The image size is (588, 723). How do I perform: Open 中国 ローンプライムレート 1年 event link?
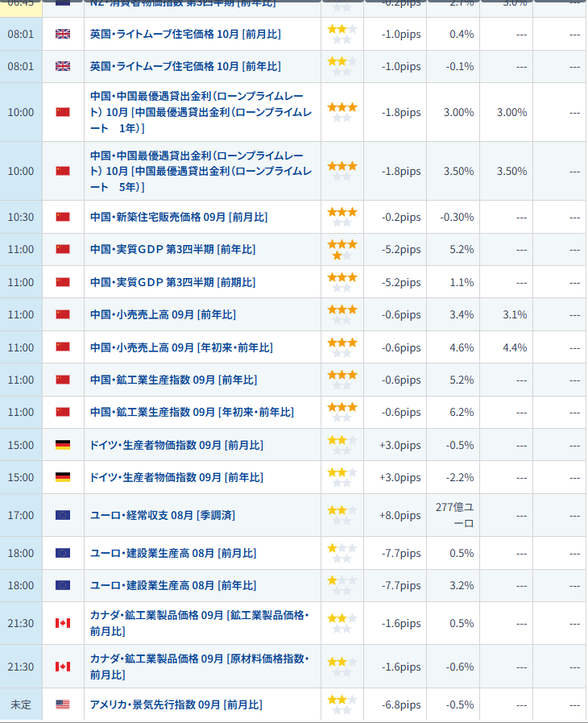click(197, 112)
